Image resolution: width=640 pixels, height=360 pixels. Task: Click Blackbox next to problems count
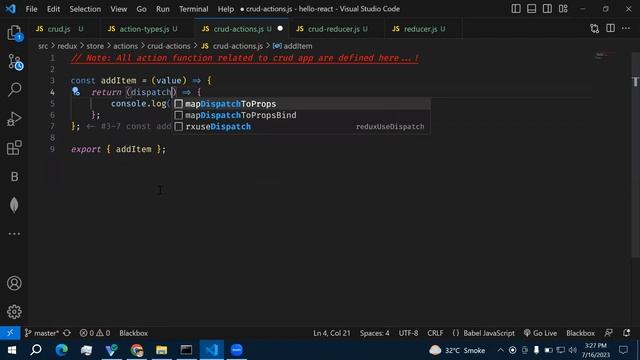click(x=133, y=333)
